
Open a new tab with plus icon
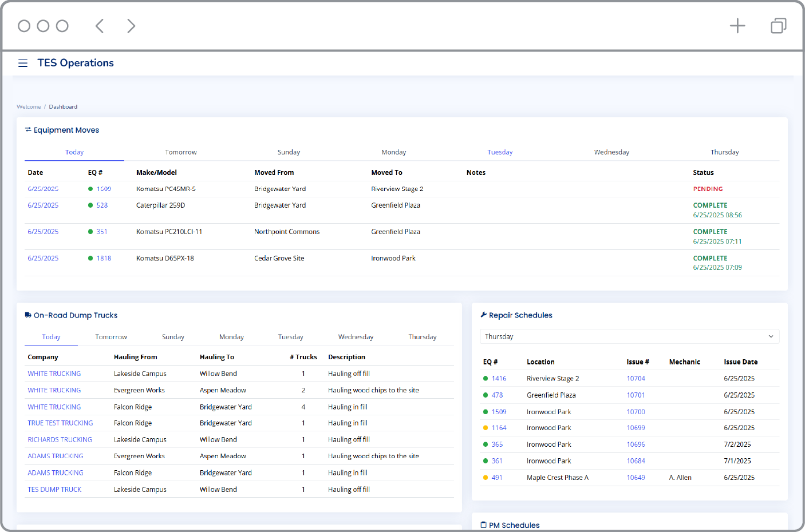coord(737,26)
